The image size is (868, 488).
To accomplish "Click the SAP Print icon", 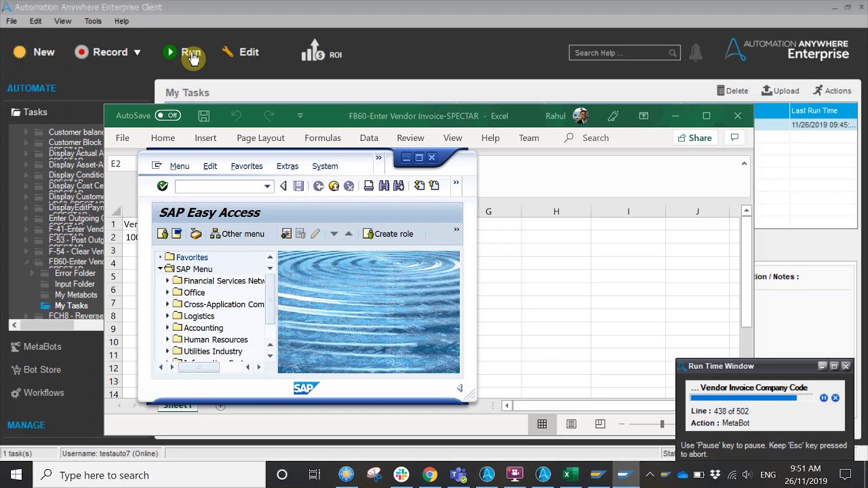I will click(368, 186).
